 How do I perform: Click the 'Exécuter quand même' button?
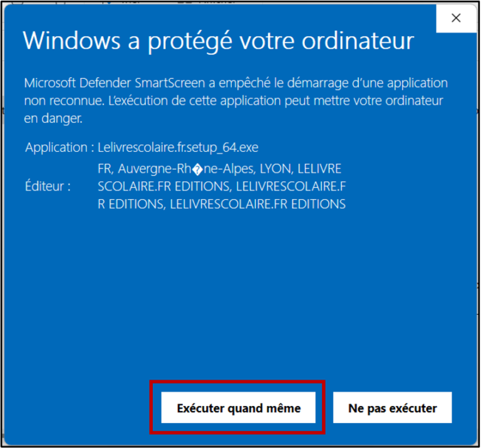(x=239, y=407)
